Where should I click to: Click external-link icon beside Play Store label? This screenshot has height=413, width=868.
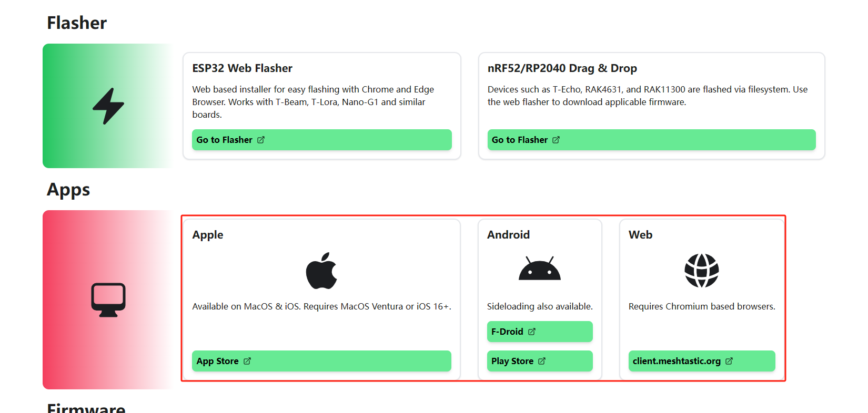coord(542,361)
